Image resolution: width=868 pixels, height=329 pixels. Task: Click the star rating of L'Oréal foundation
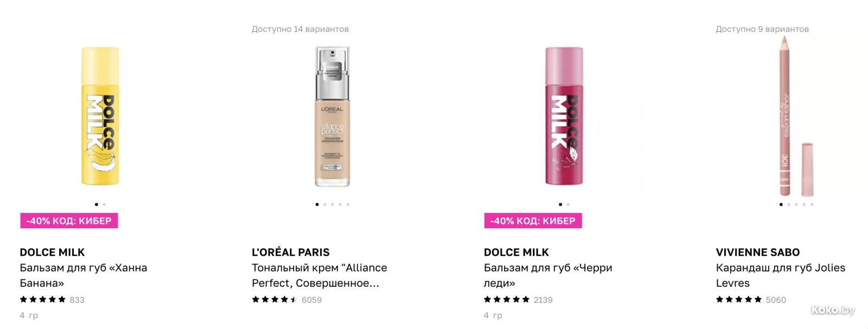click(275, 299)
